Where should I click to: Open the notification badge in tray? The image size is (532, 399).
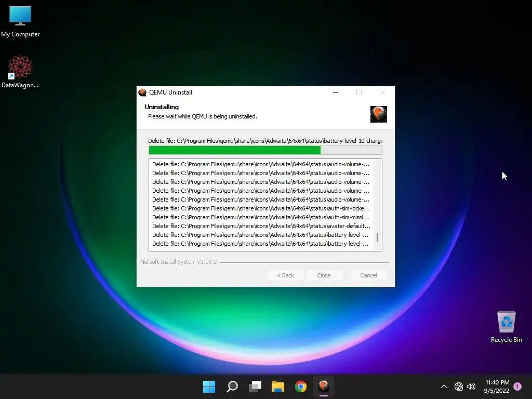[x=517, y=386]
